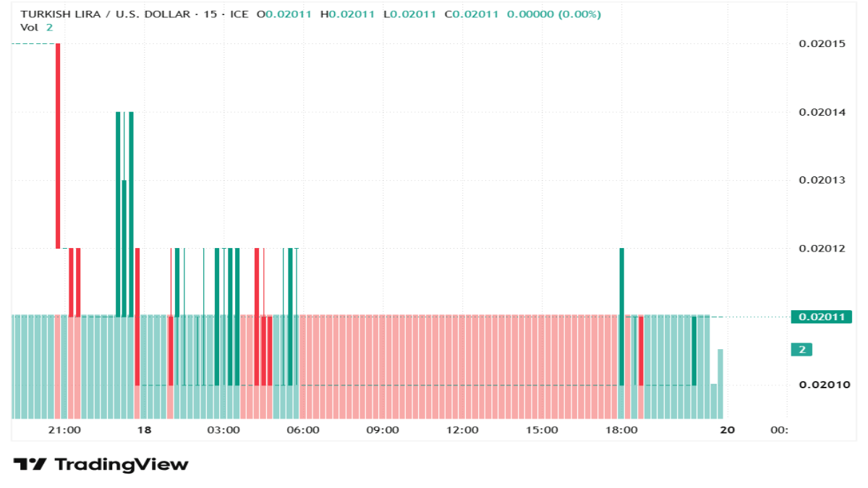Select the 06:00 time axis marker

(x=303, y=430)
